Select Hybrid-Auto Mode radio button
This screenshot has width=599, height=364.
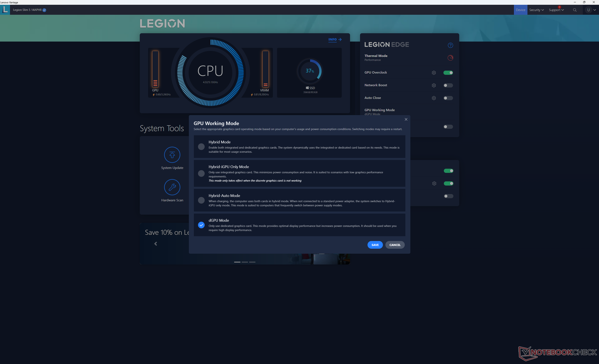click(201, 200)
